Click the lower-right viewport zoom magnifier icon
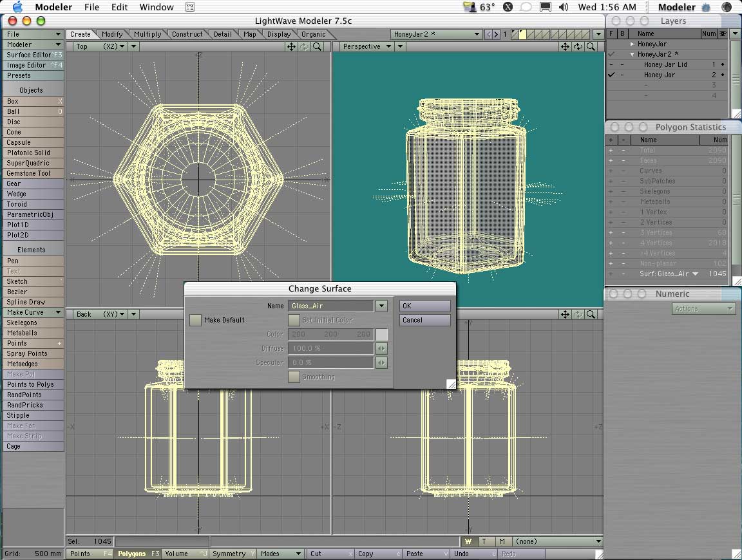Viewport: 742px width, 560px height. (x=591, y=314)
